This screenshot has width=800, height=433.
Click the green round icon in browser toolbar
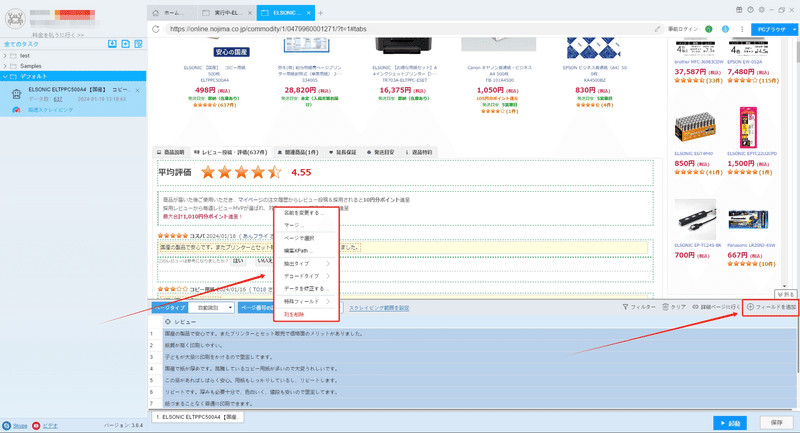pyautogui.click(x=709, y=29)
